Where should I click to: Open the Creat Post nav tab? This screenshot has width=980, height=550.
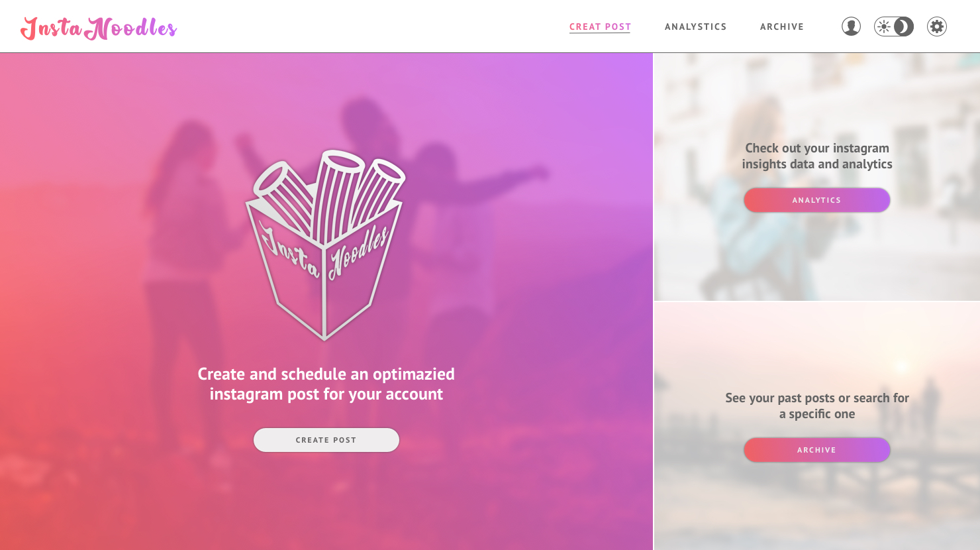pyautogui.click(x=600, y=27)
